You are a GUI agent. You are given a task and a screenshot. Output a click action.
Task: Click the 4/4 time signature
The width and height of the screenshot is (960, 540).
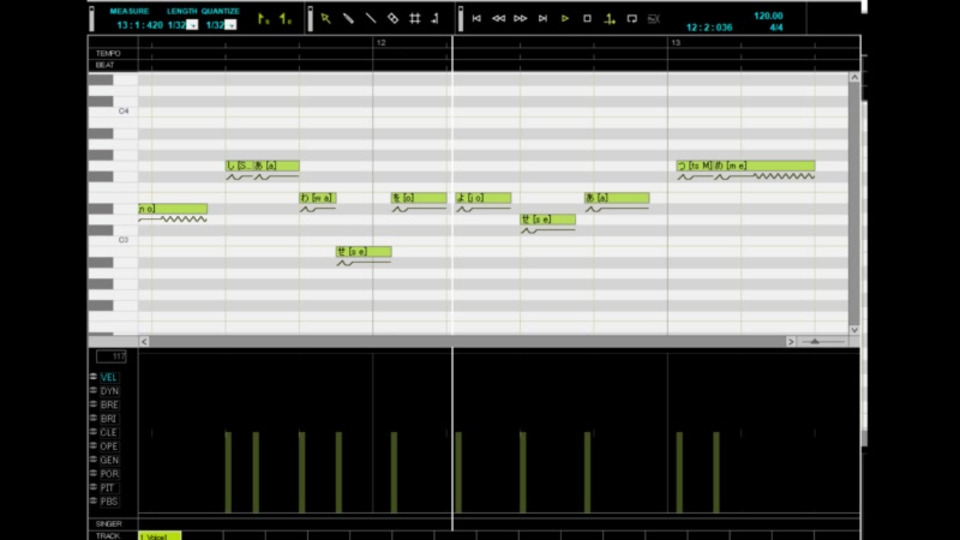(x=776, y=28)
